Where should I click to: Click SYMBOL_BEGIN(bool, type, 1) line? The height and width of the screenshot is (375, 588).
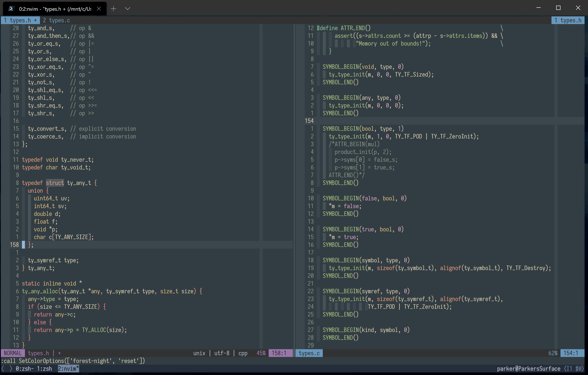[363, 129]
